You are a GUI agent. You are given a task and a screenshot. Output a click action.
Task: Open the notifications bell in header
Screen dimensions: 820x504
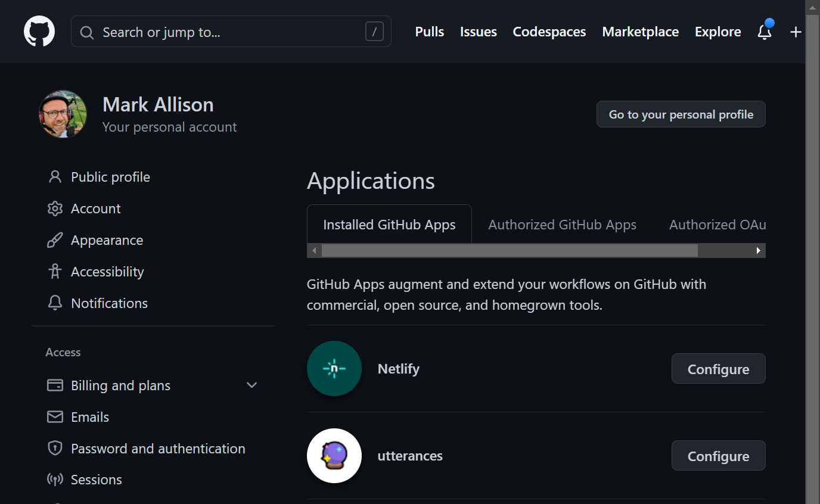coord(765,32)
